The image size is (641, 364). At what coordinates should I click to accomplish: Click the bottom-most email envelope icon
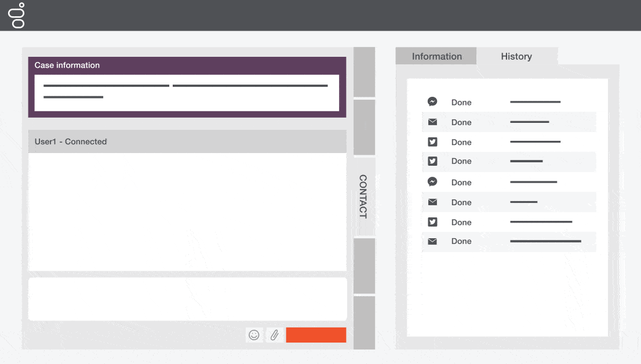click(x=432, y=241)
